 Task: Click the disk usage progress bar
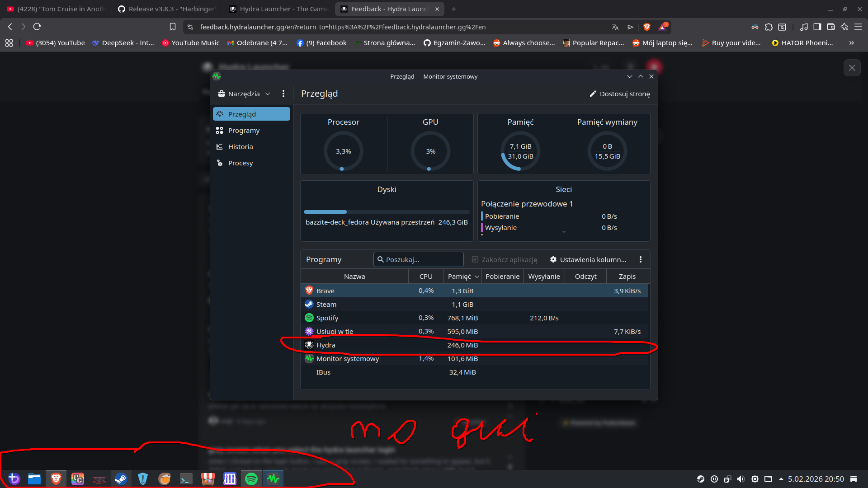387,212
